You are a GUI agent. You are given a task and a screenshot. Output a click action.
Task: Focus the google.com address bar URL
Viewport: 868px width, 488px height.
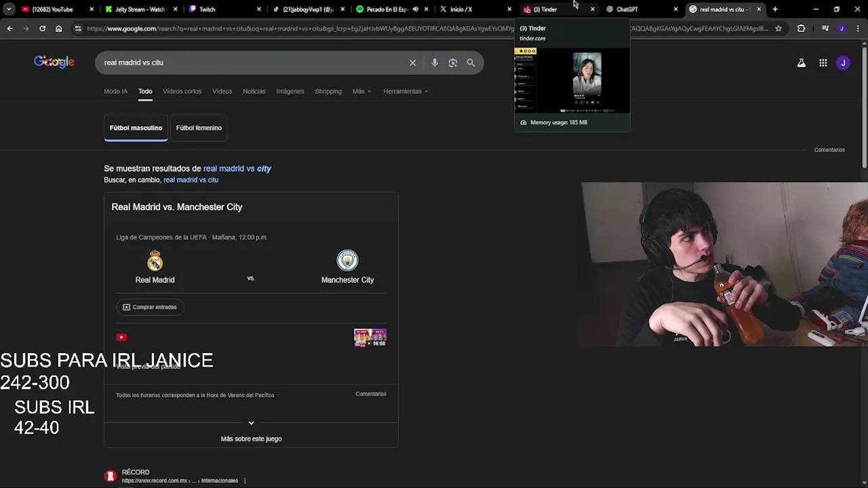(x=427, y=28)
